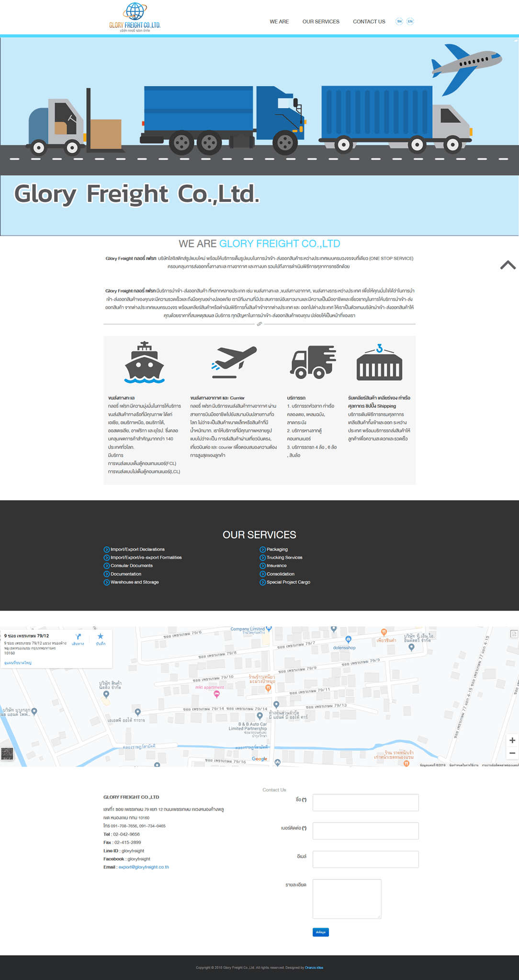Click the map directions arrow icon
This screenshot has height=980, width=519.
[78, 637]
